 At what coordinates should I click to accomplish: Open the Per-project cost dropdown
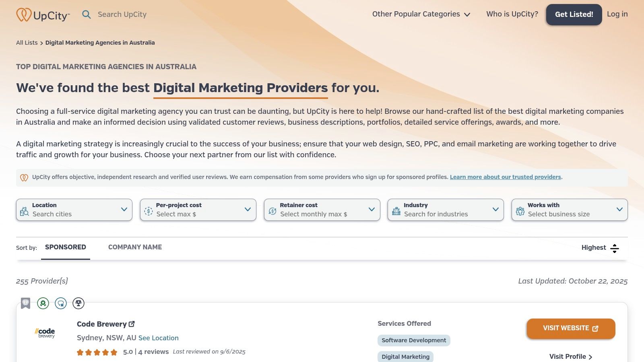[x=198, y=210]
